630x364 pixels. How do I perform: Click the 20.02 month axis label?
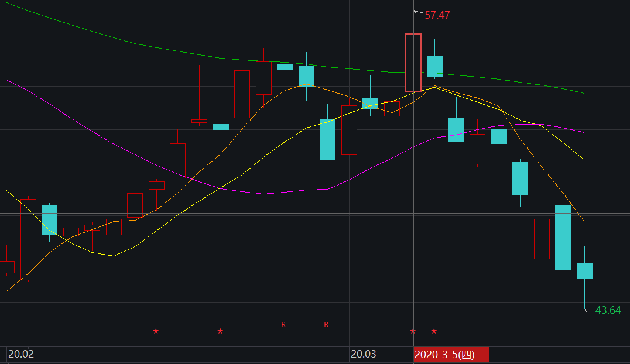coord(21,354)
